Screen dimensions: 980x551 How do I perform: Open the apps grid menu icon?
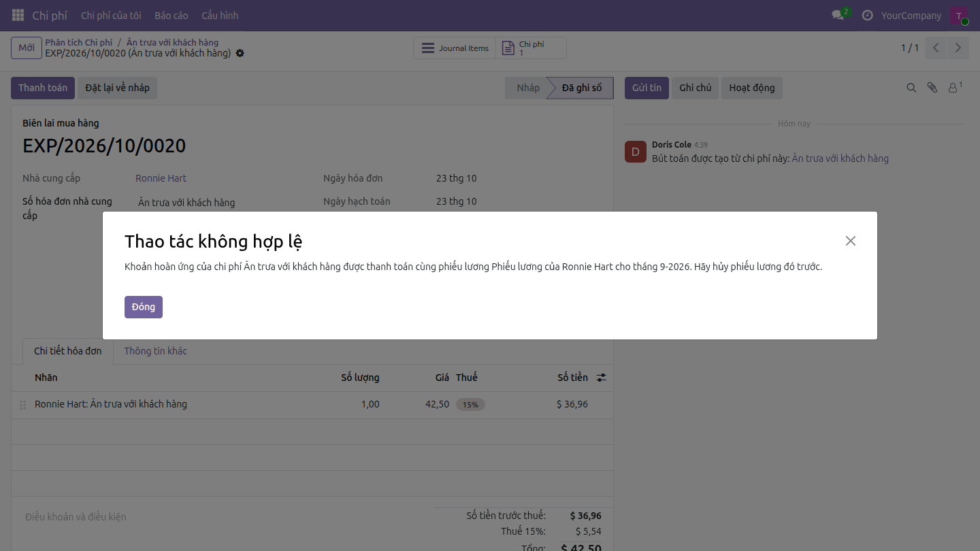(x=18, y=15)
